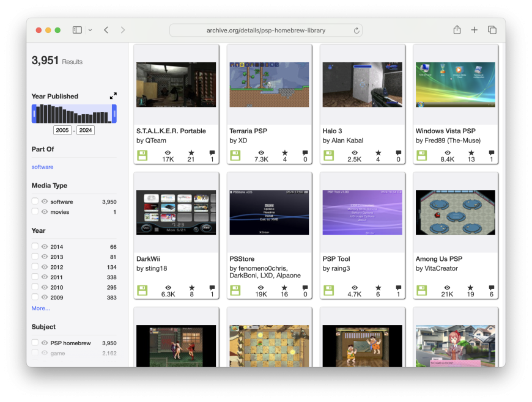Click author text 'by QTeam'
The width and height of the screenshot is (532, 402).
(x=151, y=141)
